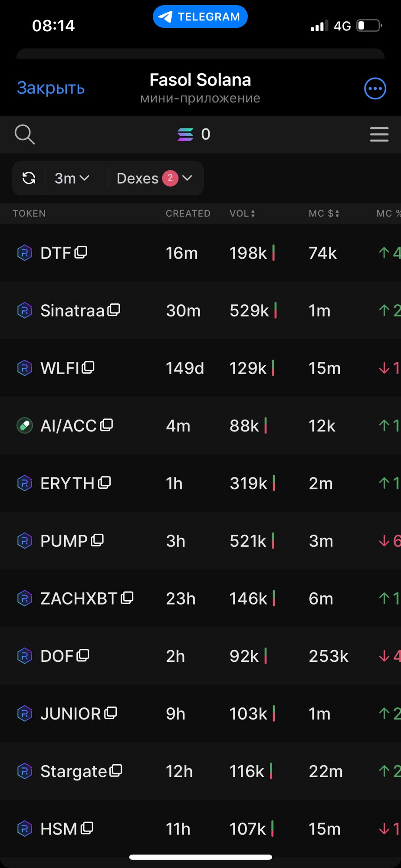Tap the refresh arrows icon

point(29,178)
